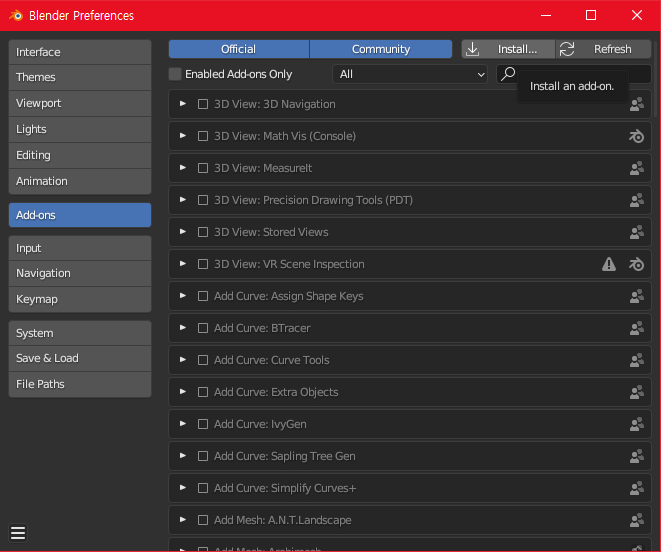Image resolution: width=661 pixels, height=552 pixels.
Task: Go to Save & Load section
Action: pos(80,358)
